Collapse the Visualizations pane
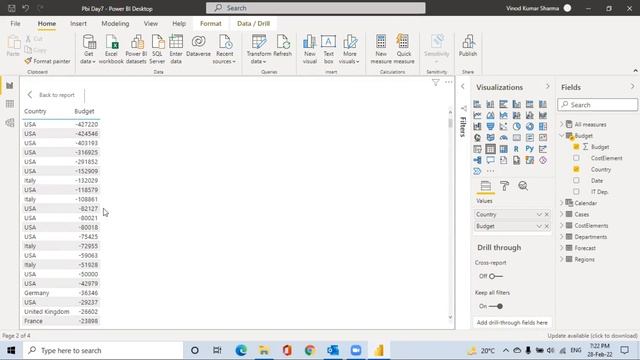Viewport: 640px width, 360px height. (x=547, y=87)
